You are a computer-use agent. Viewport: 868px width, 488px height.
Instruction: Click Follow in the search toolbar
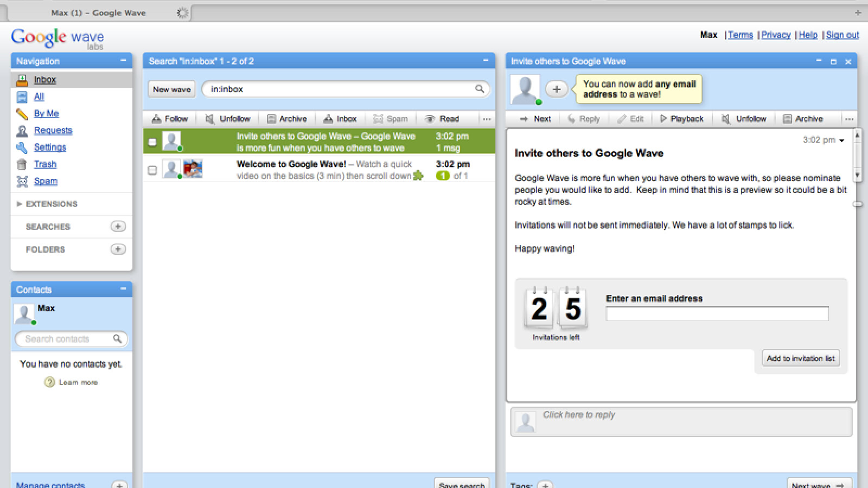tap(169, 119)
